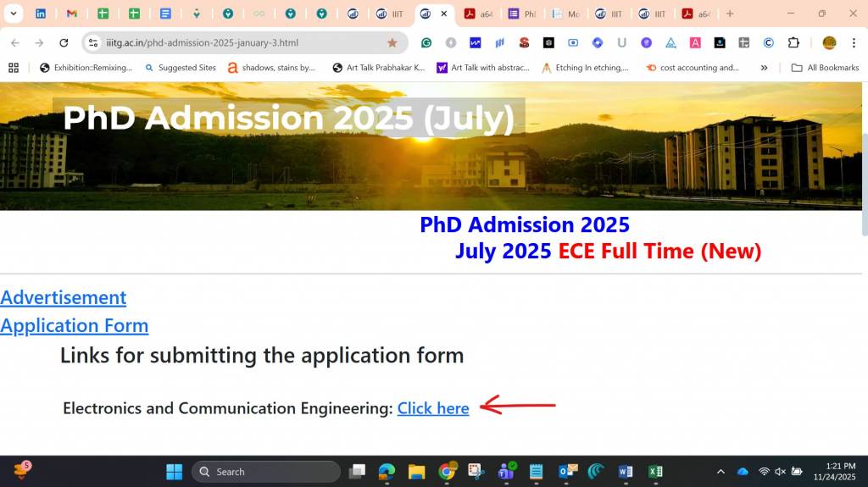
Task: Open the Advertisement link
Action: [x=63, y=298]
